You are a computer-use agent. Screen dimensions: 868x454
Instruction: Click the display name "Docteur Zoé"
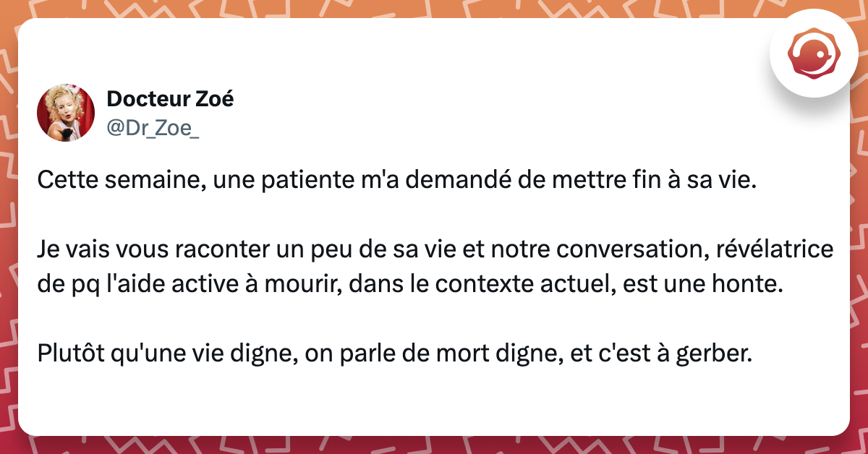click(170, 99)
